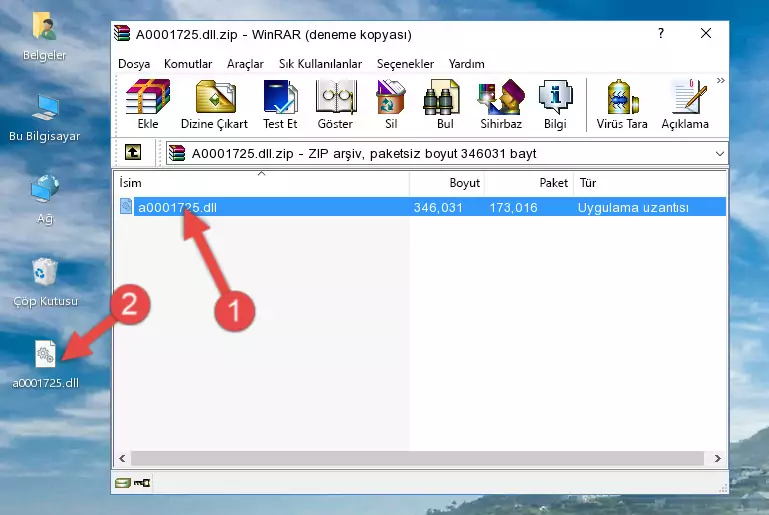Viewport: 769px width, 515px height.
Task: Expand hidden toolbar items chevron
Action: point(720,80)
